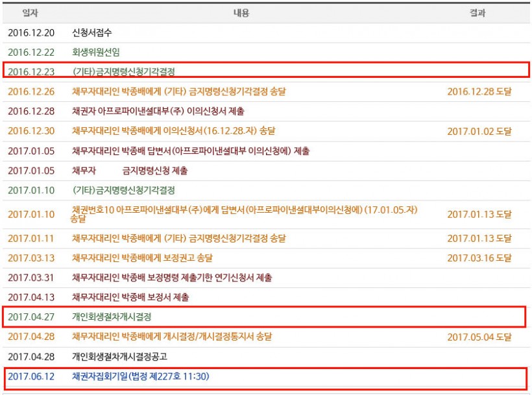Click the 개인회생절차개시결정공고 entry
The image size is (532, 395).
pos(119,357)
